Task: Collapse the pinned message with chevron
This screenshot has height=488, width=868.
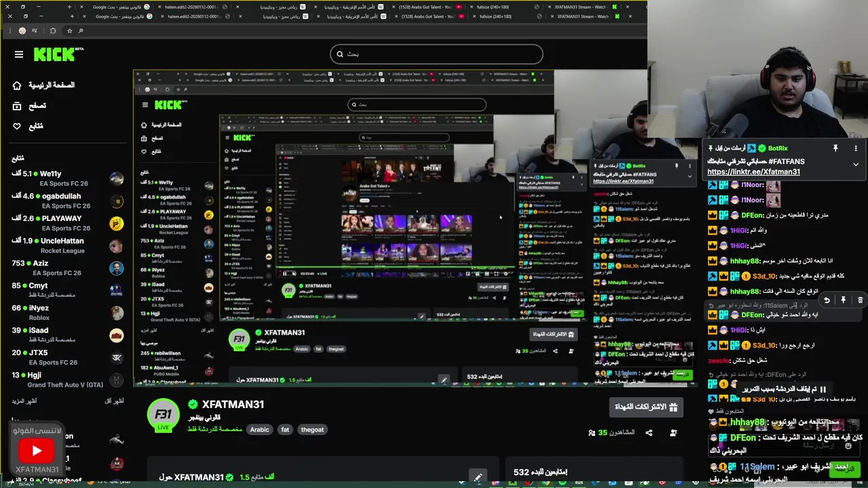Action: [856, 165]
